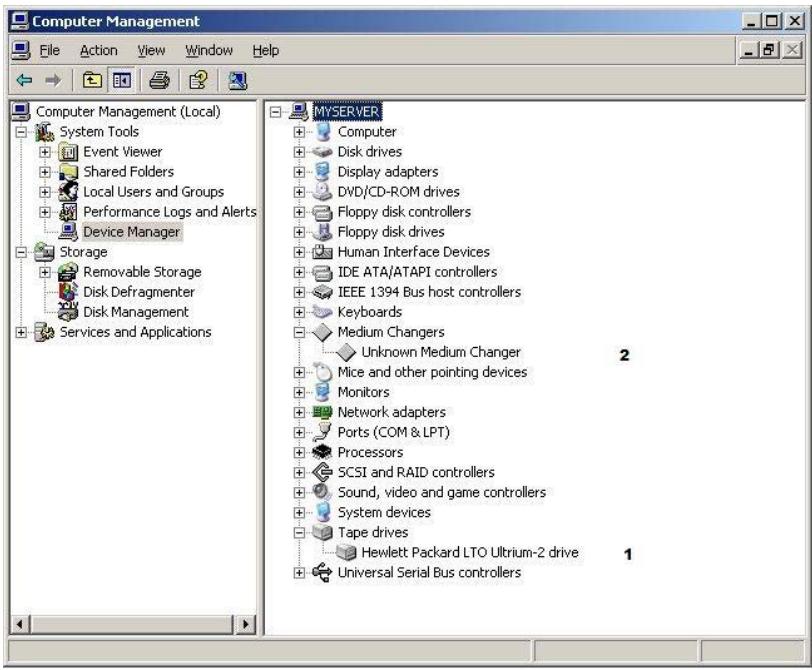Click the IEEE 1394 Bus host controllers icon

pos(322,292)
